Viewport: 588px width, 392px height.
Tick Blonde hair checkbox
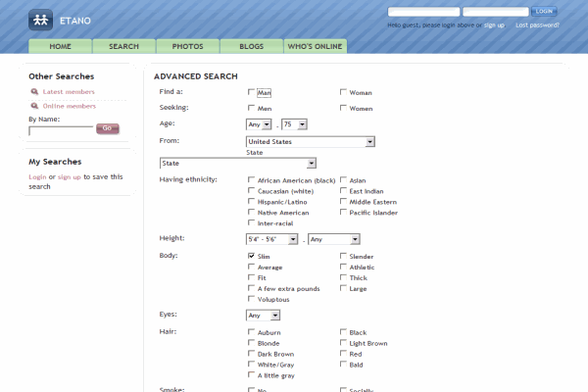(251, 343)
